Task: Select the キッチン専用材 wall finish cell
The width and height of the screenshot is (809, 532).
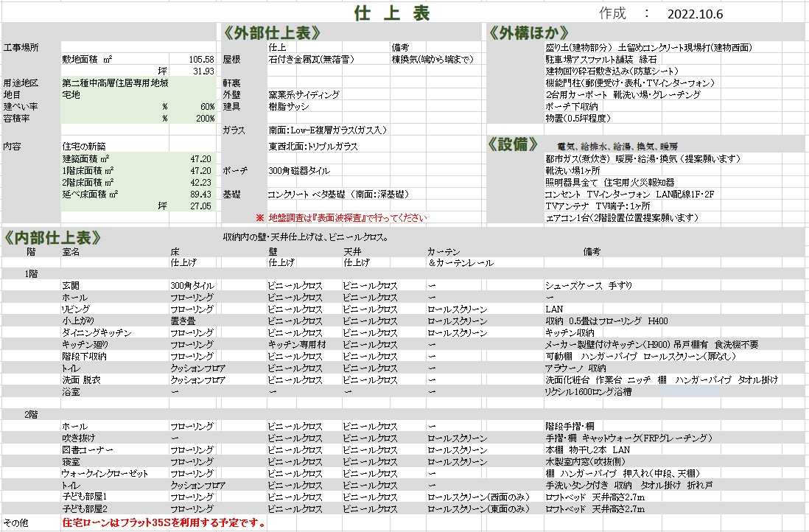Action: (297, 345)
